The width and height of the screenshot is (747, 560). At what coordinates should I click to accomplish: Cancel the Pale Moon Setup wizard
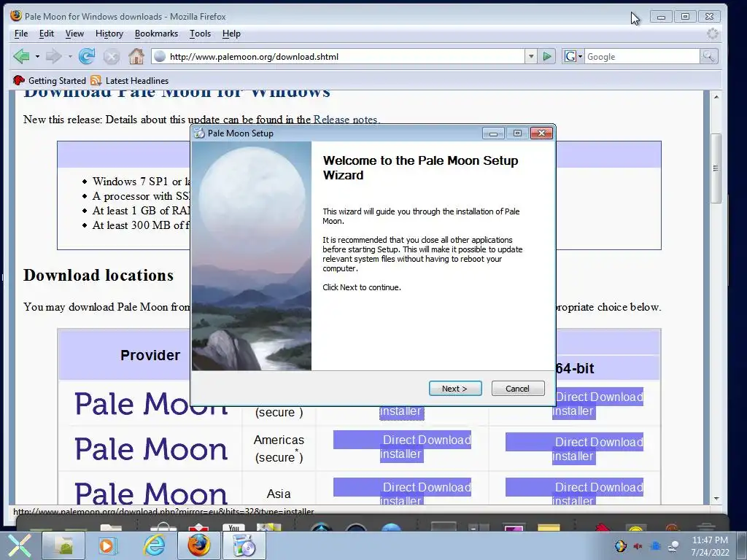(x=517, y=389)
